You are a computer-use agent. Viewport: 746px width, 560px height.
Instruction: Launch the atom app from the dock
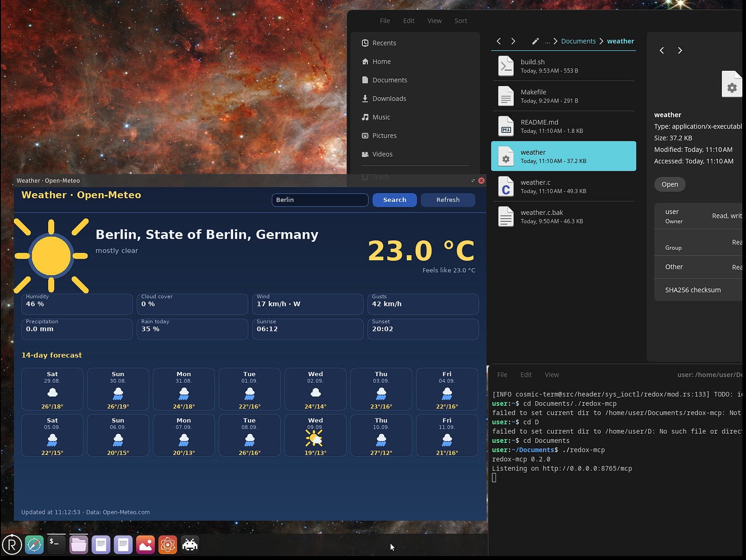(x=168, y=544)
